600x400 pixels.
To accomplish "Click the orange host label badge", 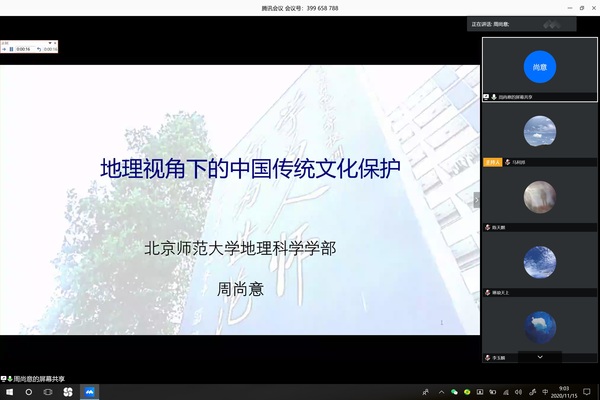I will pos(491,161).
